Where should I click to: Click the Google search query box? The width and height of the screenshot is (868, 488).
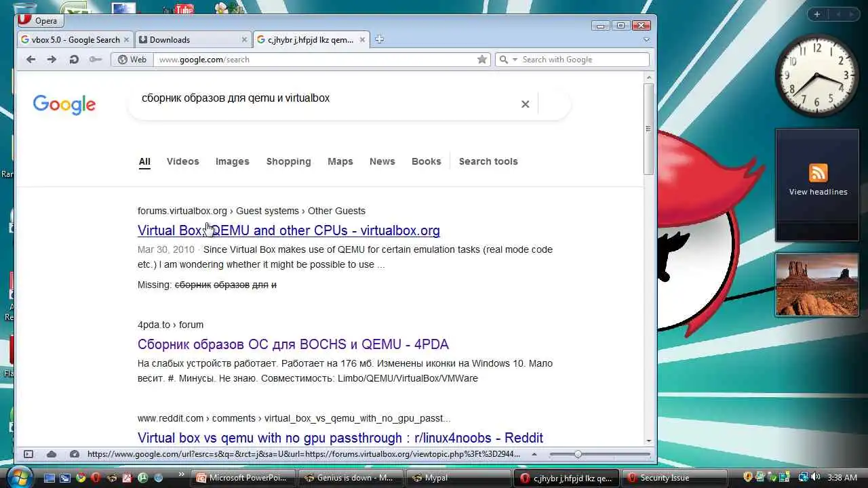pyautogui.click(x=325, y=98)
